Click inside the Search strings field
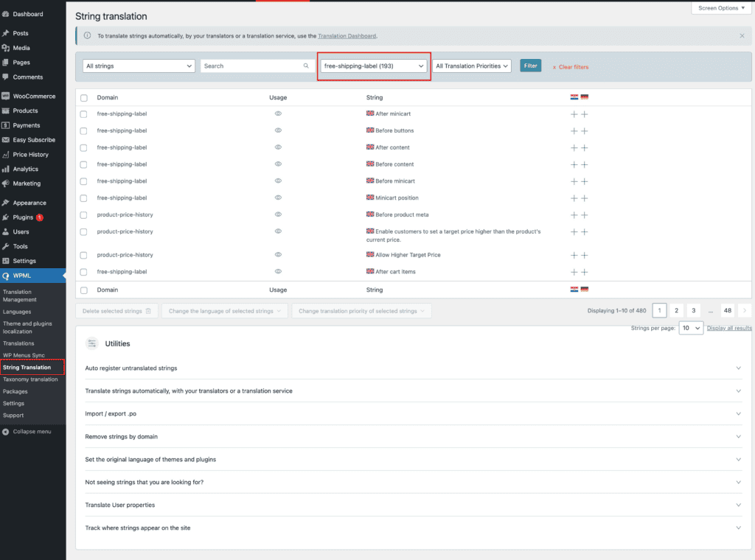This screenshot has height=560, width=755. (x=251, y=66)
